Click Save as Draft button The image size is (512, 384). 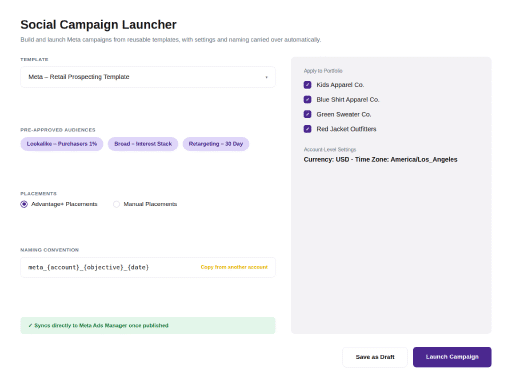click(375, 357)
